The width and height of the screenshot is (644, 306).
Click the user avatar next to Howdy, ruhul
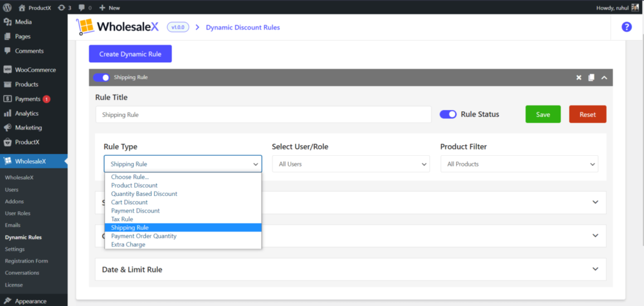coord(635,8)
